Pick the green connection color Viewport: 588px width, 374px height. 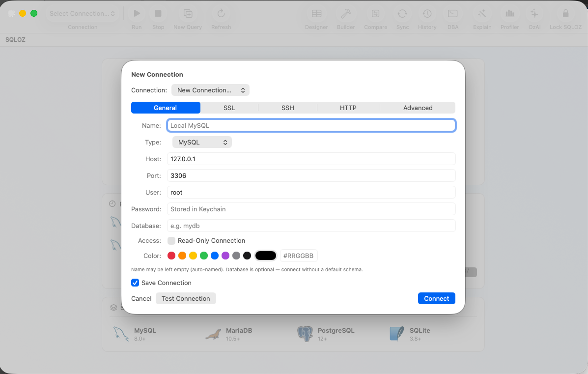204,256
